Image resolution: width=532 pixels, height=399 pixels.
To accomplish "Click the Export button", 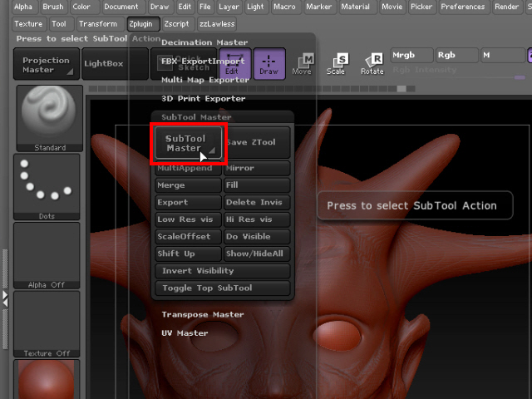I will point(189,203).
